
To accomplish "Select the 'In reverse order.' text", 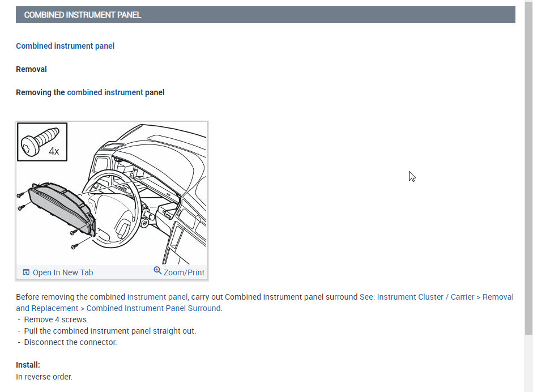I will 44,377.
